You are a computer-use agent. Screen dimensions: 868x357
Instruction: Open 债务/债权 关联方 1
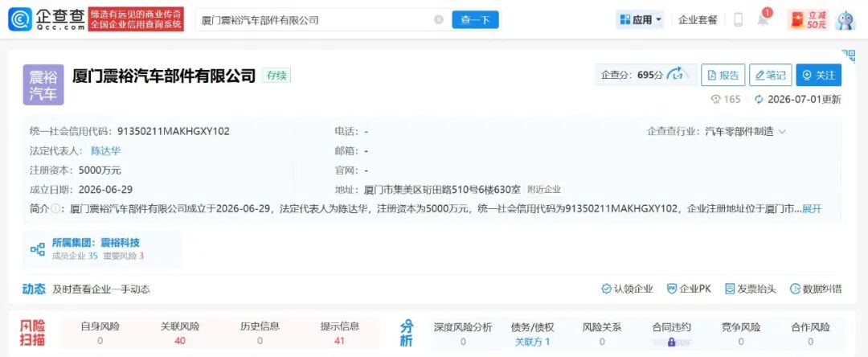pyautogui.click(x=533, y=334)
